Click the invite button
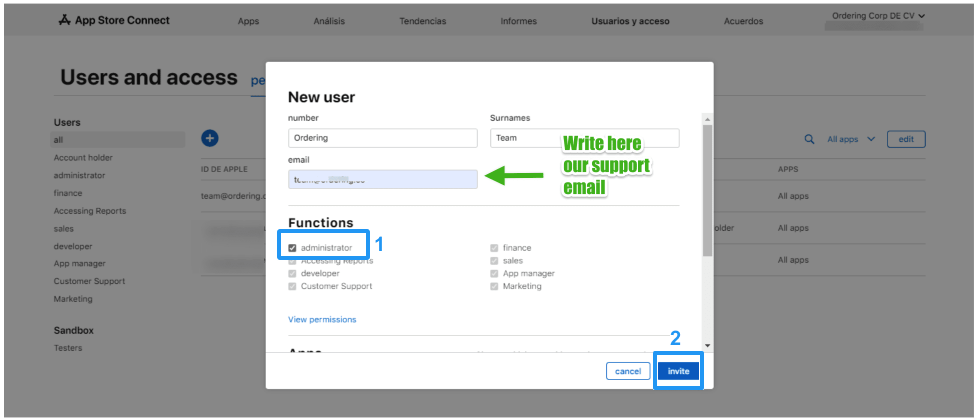975x420 pixels. 678,371
